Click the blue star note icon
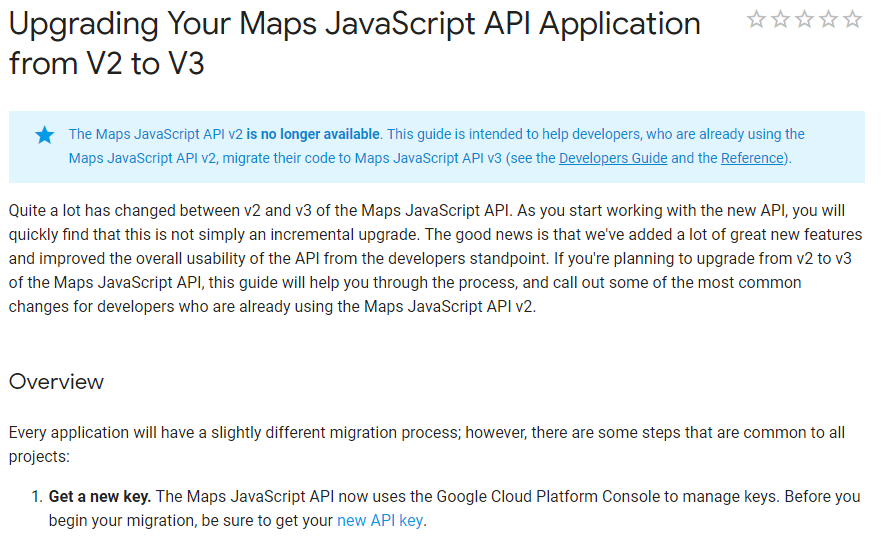The height and width of the screenshot is (537, 883). pos(44,135)
